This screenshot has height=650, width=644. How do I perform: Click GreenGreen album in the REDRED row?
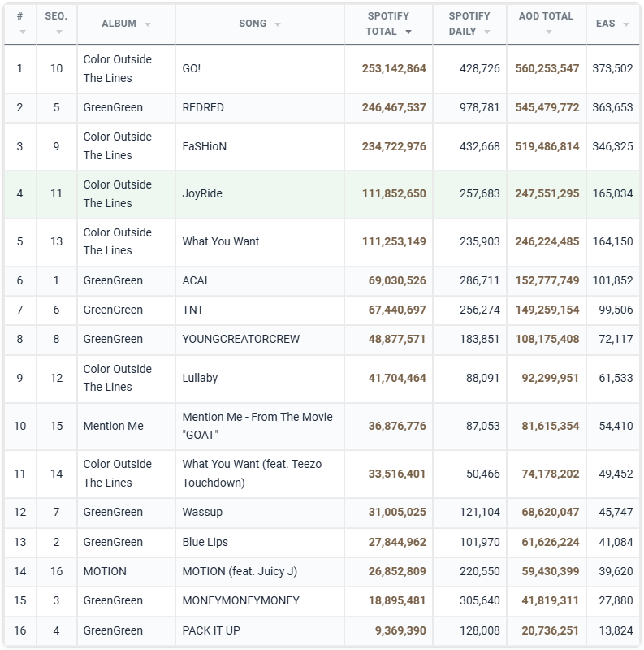point(113,107)
